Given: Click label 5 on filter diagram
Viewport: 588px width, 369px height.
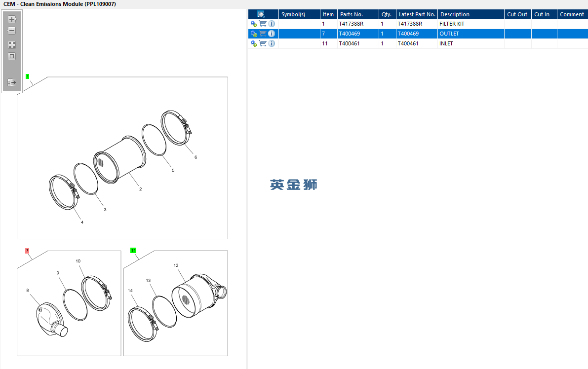Looking at the screenshot, I should tap(173, 171).
